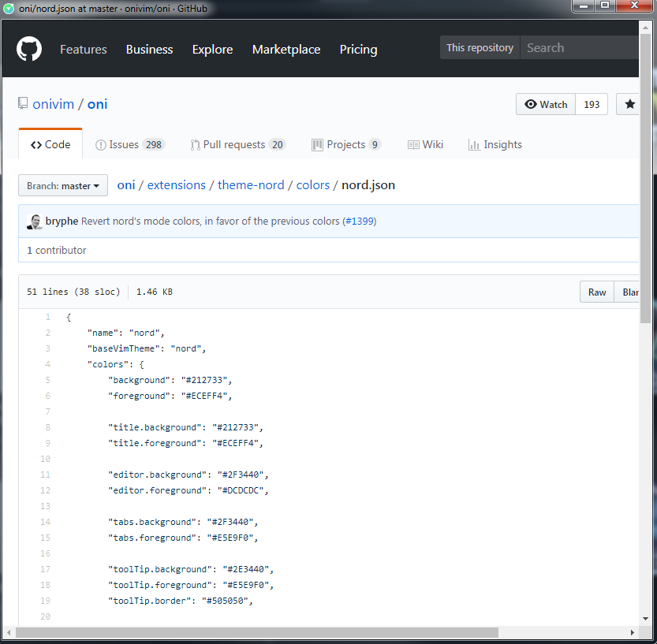Click the Pull requests icon
This screenshot has height=644, width=657.
tap(195, 144)
